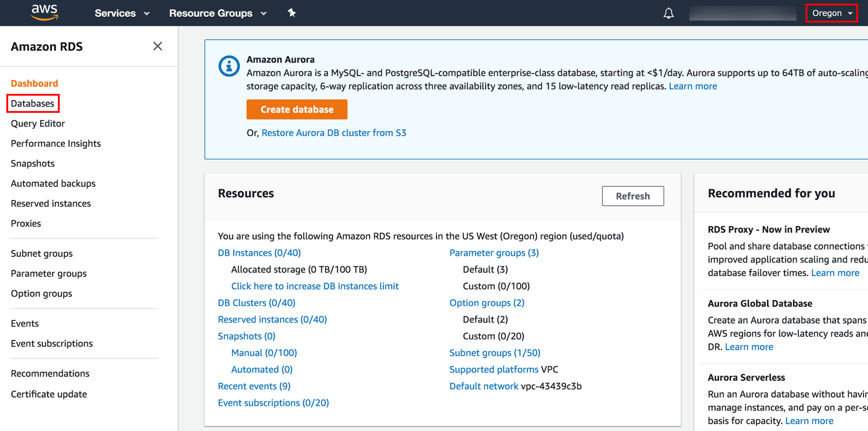This screenshot has height=431, width=868.
Task: Click the pin shortcuts icon
Action: (292, 13)
